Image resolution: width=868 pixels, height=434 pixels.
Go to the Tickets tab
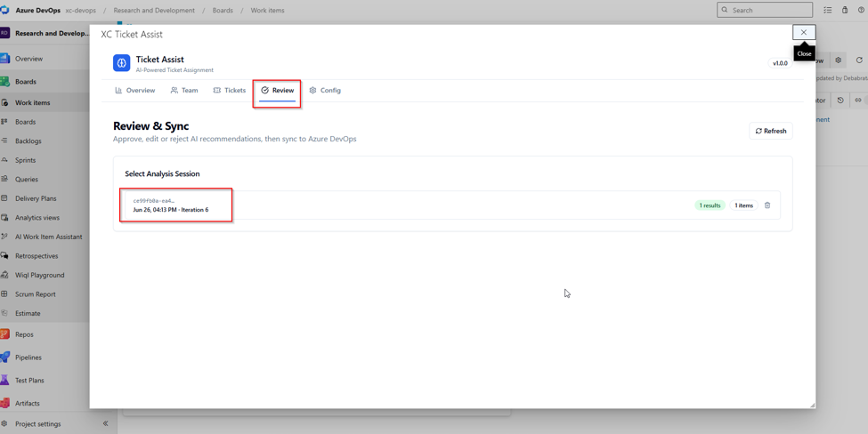pyautogui.click(x=230, y=90)
